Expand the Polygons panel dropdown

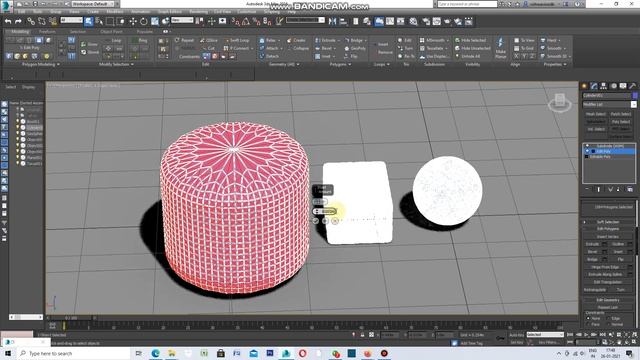point(340,64)
